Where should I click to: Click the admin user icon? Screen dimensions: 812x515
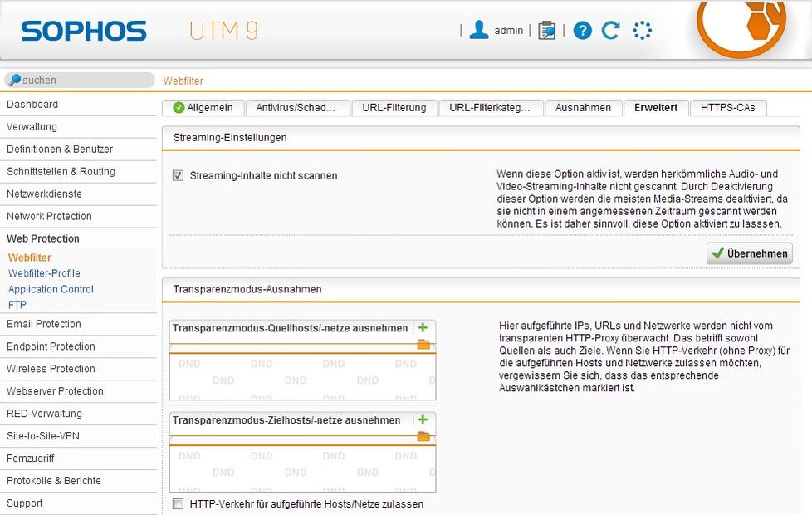(478, 30)
